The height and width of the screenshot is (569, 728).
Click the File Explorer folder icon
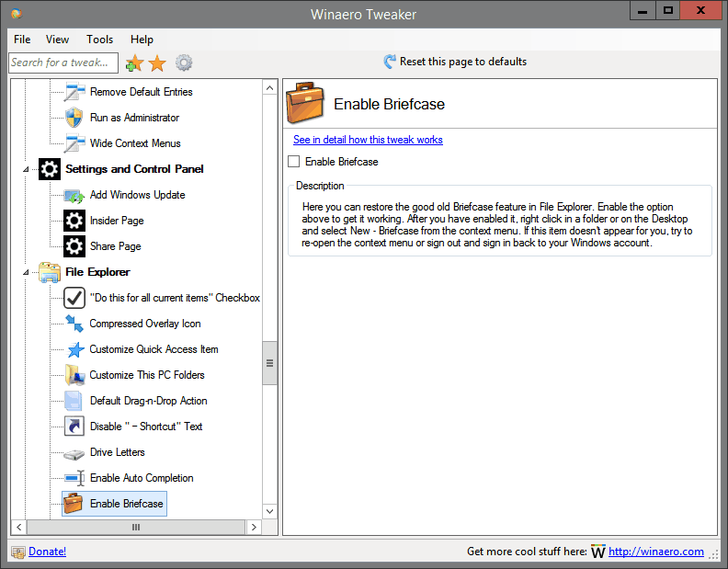click(50, 272)
